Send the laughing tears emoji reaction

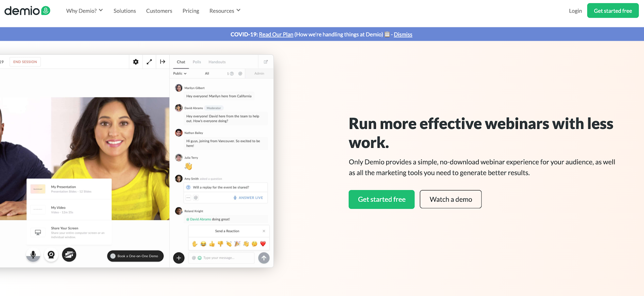203,244
